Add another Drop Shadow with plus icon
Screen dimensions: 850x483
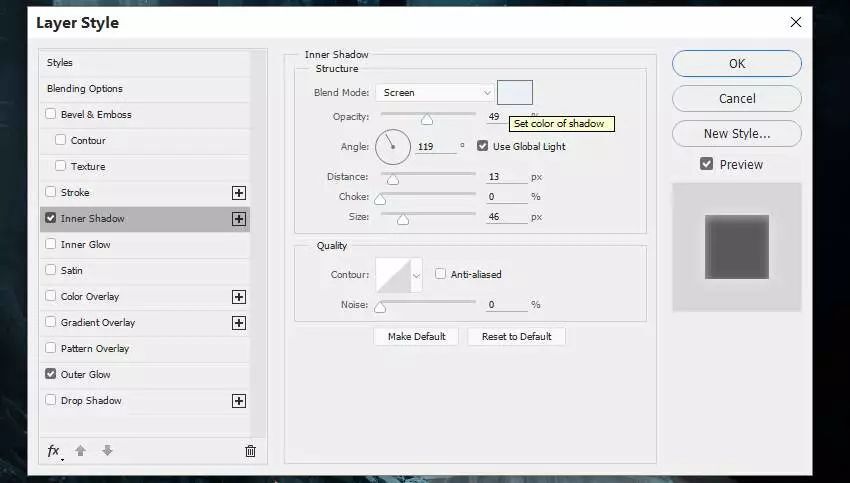(x=239, y=401)
